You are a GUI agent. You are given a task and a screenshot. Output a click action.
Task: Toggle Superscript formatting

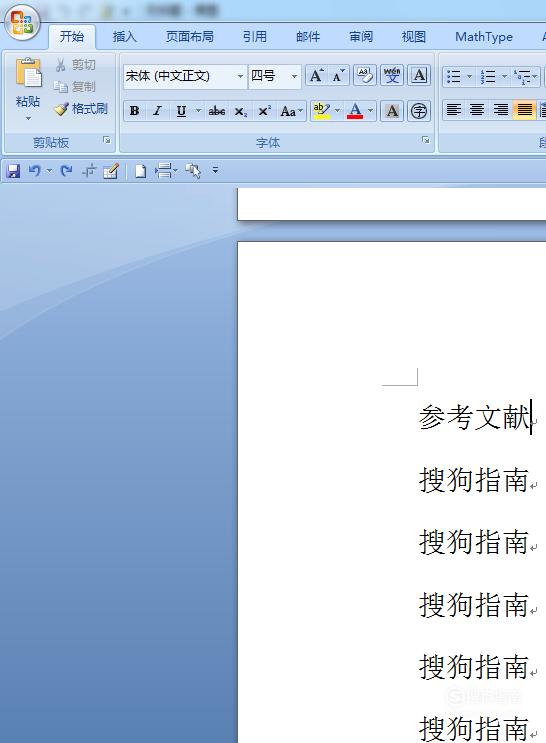264,111
